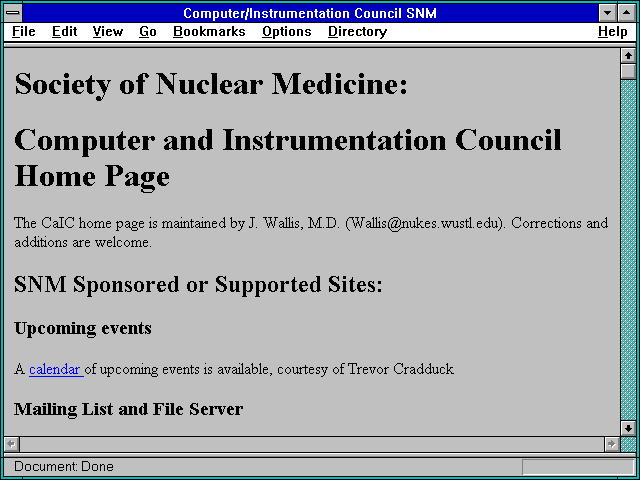
Task: Open the Bookmarks menu
Action: pyautogui.click(x=209, y=32)
